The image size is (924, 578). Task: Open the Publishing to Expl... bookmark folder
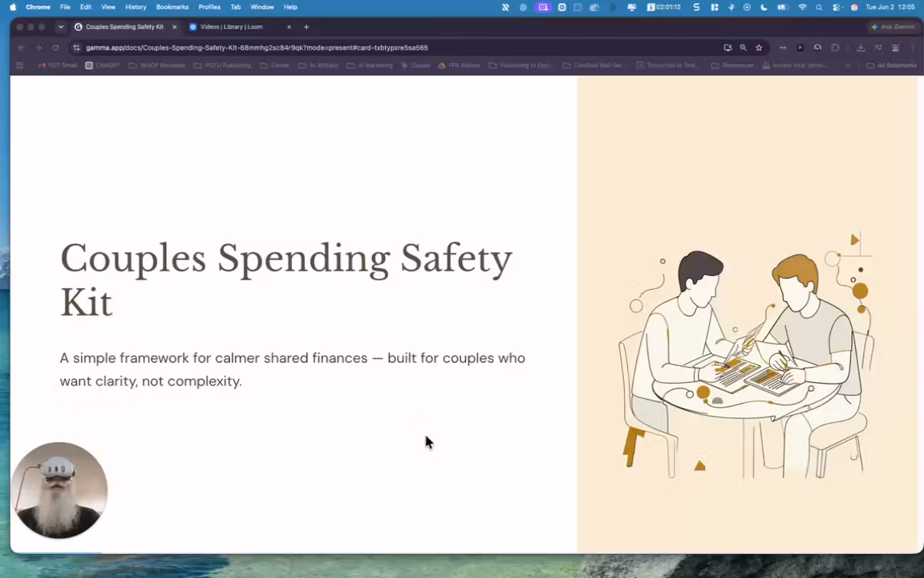[x=521, y=66]
